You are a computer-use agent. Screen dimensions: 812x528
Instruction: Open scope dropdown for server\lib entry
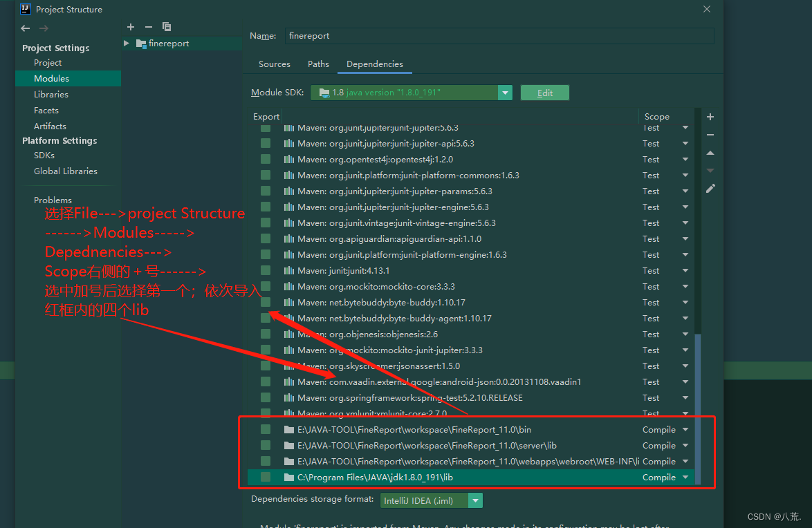pos(685,446)
